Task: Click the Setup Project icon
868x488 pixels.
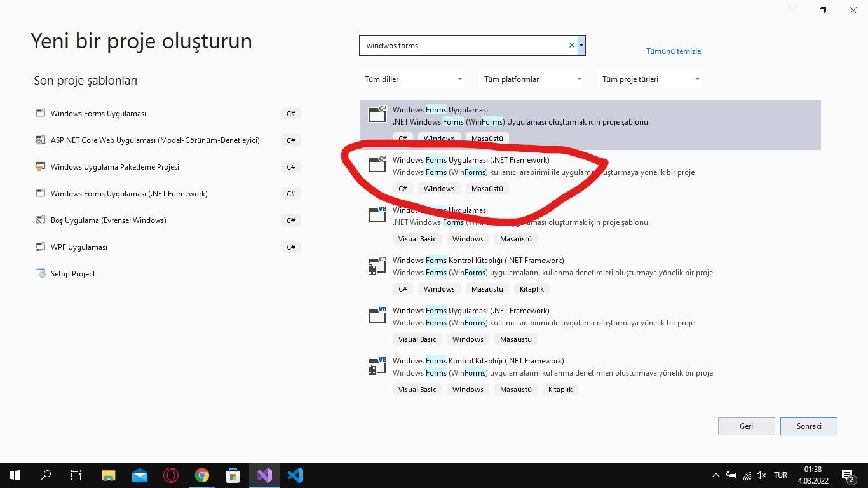Action: click(41, 273)
